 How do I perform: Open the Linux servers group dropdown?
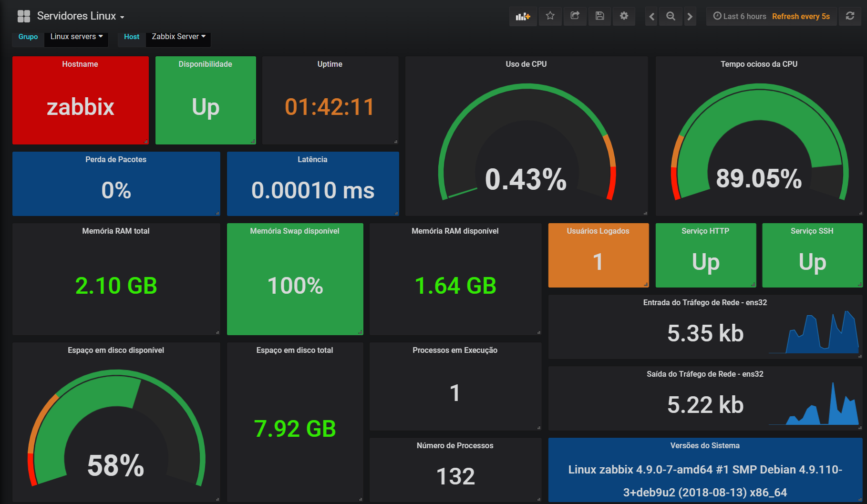[76, 37]
